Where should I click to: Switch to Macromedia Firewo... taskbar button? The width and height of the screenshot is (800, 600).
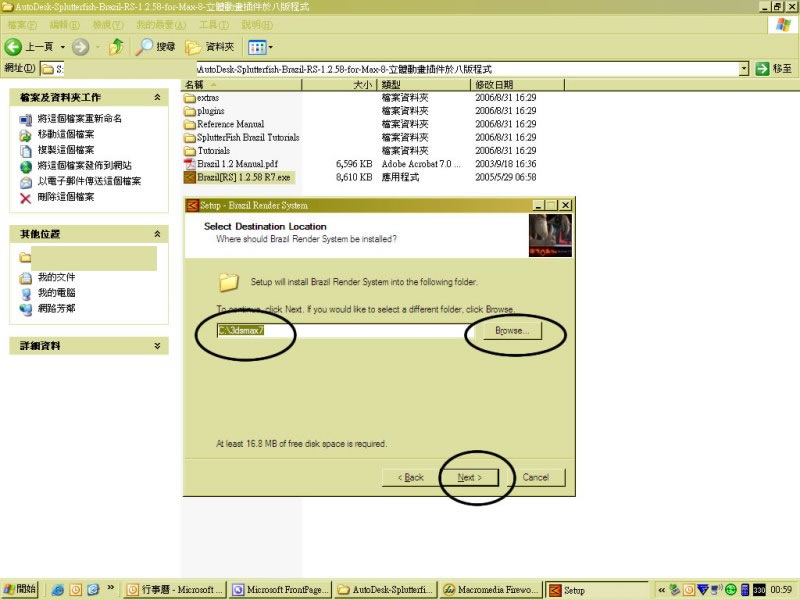pyautogui.click(x=491, y=590)
